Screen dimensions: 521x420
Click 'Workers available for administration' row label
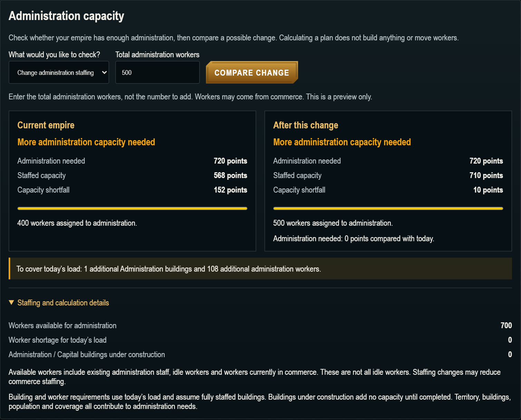(62, 325)
